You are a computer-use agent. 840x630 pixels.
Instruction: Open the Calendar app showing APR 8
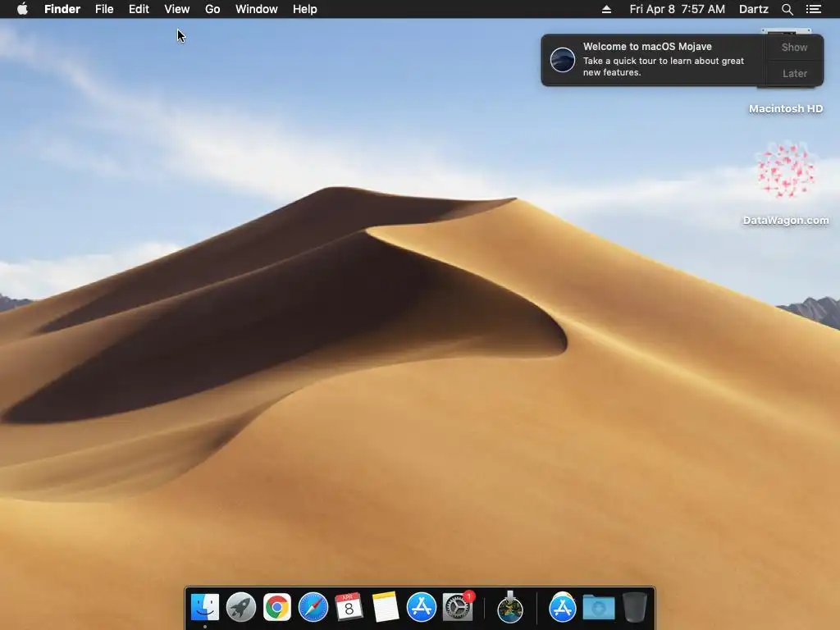[x=349, y=607]
